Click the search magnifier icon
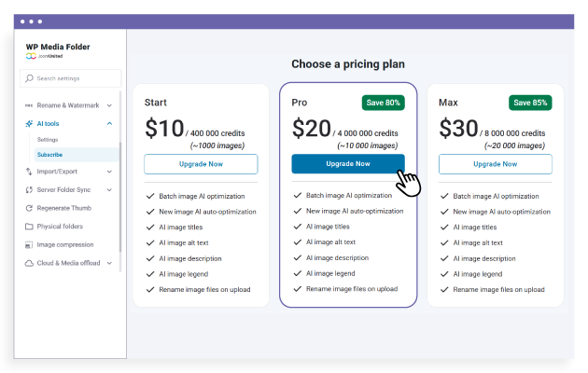This screenshot has height=373, width=588. click(x=30, y=78)
